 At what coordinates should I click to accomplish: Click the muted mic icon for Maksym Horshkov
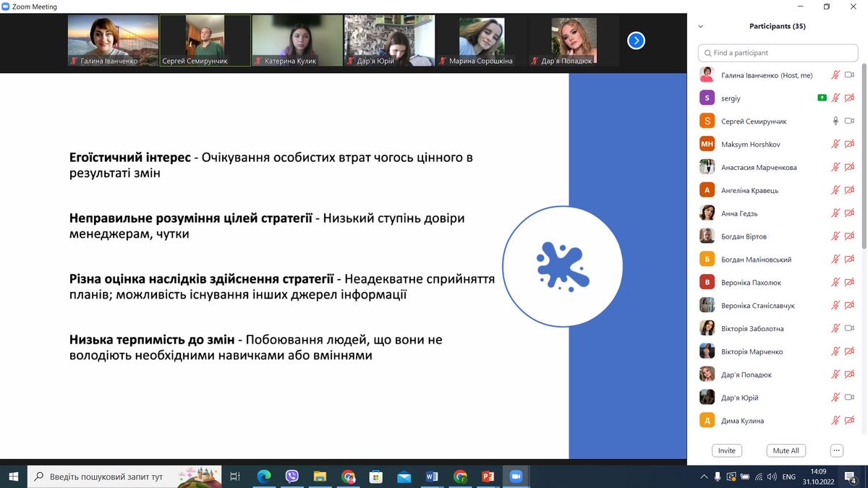pyautogui.click(x=835, y=145)
